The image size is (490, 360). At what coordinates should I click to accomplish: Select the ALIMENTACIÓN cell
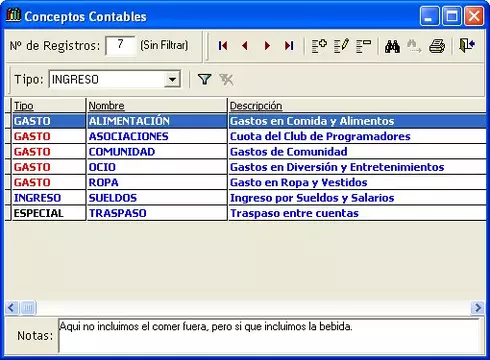coord(157,121)
